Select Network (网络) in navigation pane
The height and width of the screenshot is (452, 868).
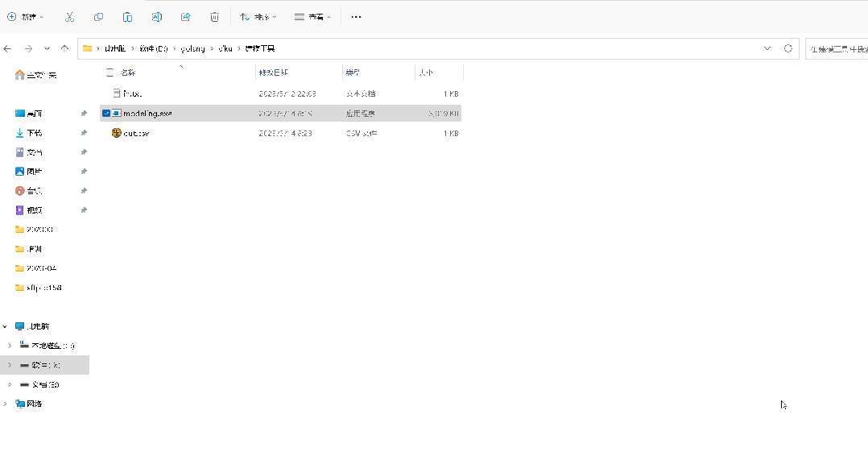(28, 404)
